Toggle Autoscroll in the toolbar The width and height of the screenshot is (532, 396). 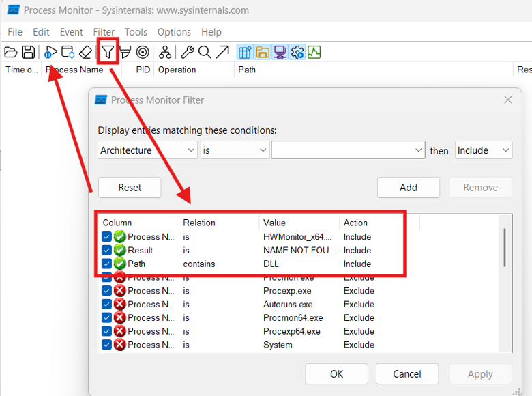coord(68,53)
